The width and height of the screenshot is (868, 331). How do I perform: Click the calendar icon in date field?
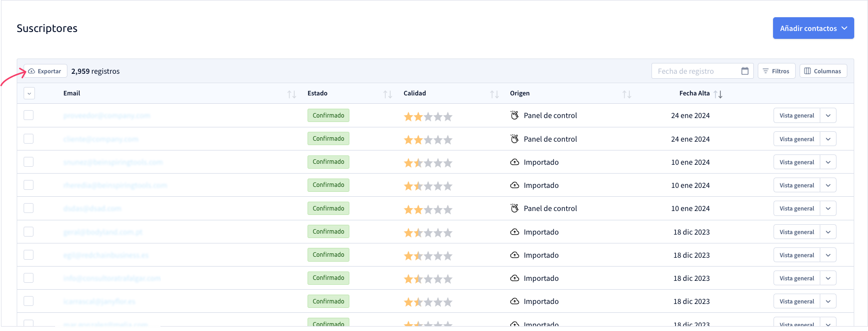744,71
